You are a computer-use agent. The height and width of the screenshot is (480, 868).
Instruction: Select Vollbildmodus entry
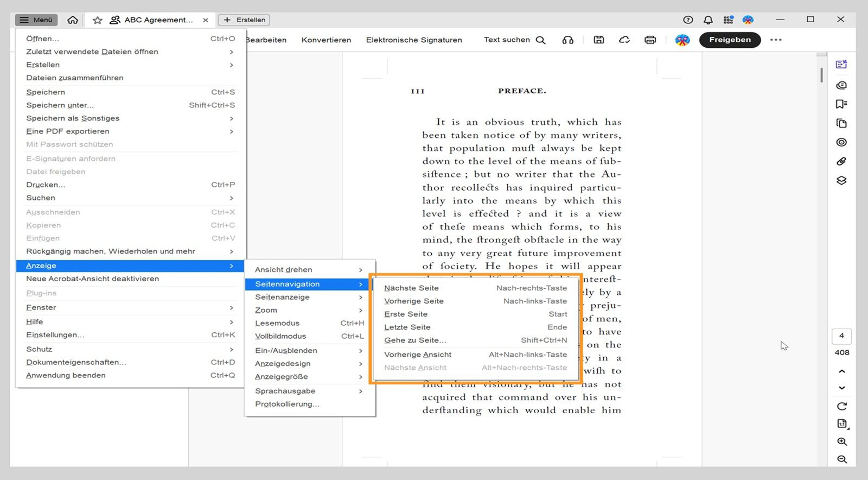(x=309, y=336)
